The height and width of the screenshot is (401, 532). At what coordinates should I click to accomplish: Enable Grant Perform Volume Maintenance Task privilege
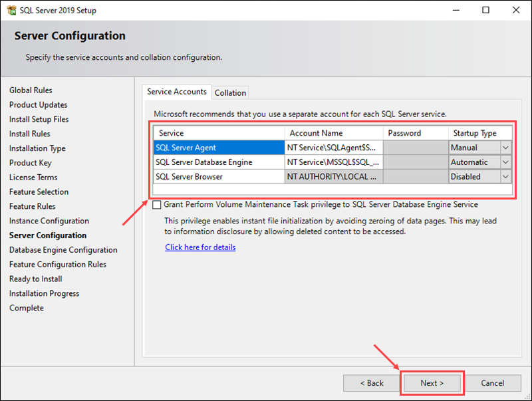tap(156, 204)
